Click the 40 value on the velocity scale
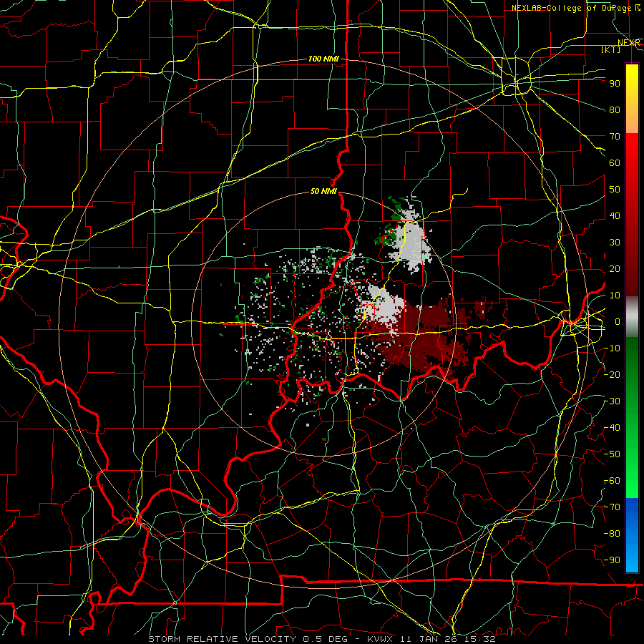Viewport: 644px width, 644px height. point(615,216)
